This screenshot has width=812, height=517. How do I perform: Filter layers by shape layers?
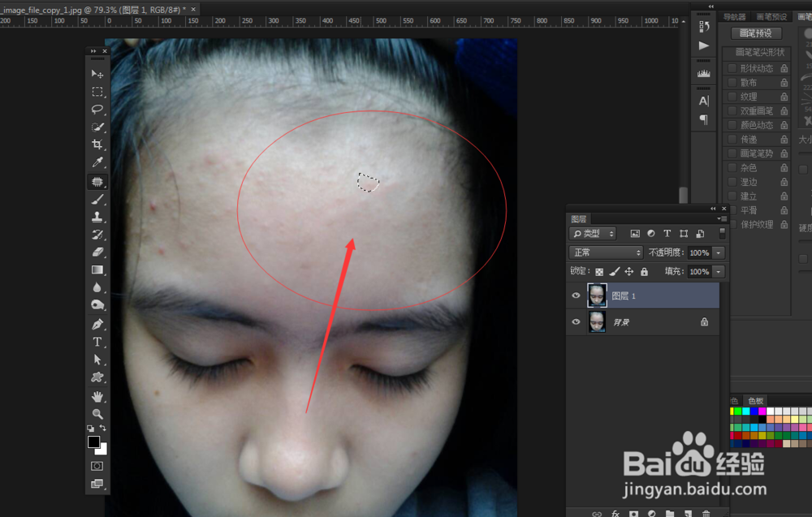click(x=684, y=234)
